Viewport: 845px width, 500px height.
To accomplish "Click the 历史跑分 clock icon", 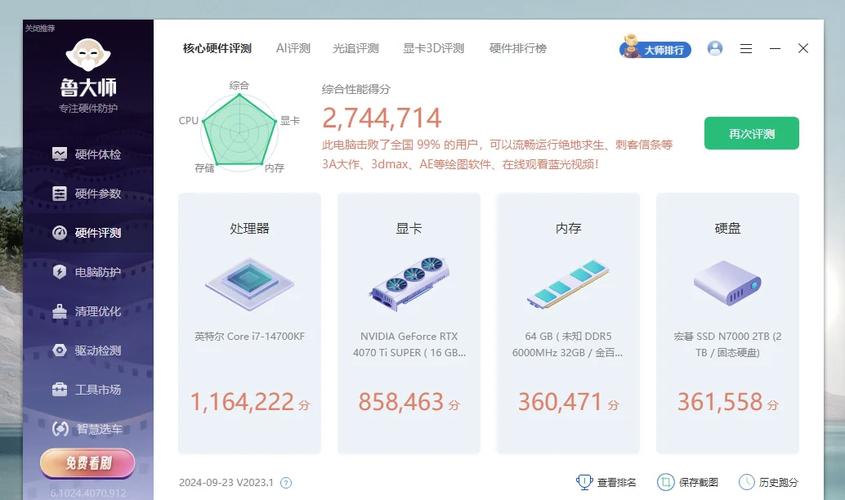I will (746, 482).
